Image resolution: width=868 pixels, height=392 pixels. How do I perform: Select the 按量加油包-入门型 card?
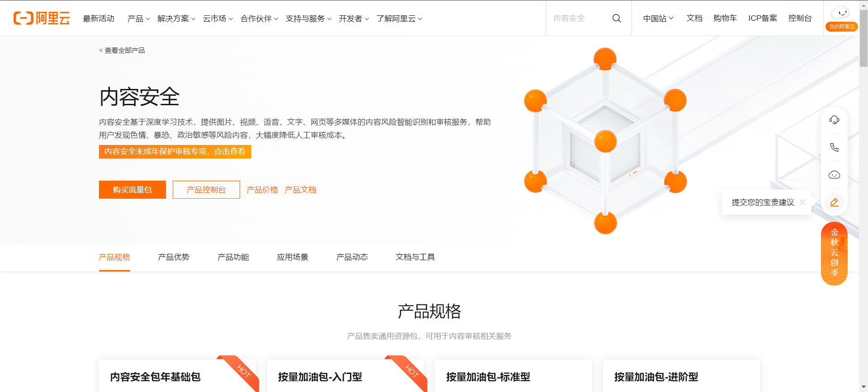pyautogui.click(x=345, y=376)
